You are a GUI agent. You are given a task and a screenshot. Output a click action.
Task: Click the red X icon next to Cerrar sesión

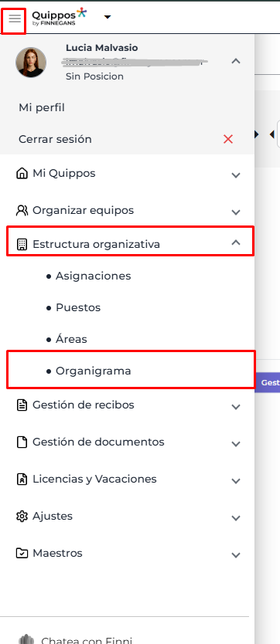228,139
